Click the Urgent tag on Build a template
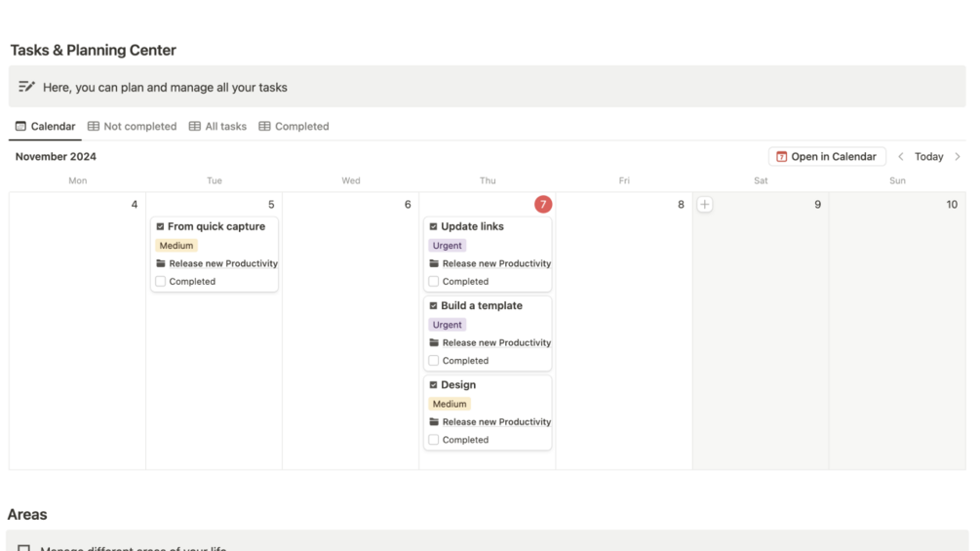980x551 pixels. coord(447,325)
